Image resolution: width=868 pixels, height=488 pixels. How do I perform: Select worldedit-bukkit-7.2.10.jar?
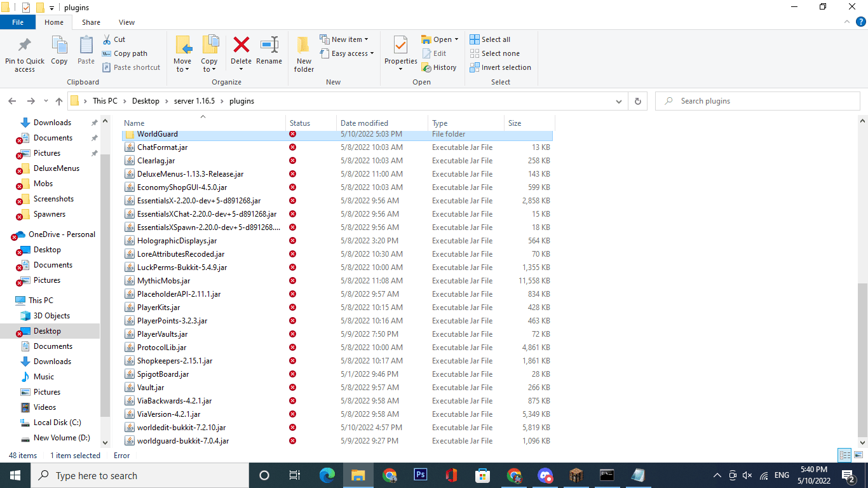point(337,428)
